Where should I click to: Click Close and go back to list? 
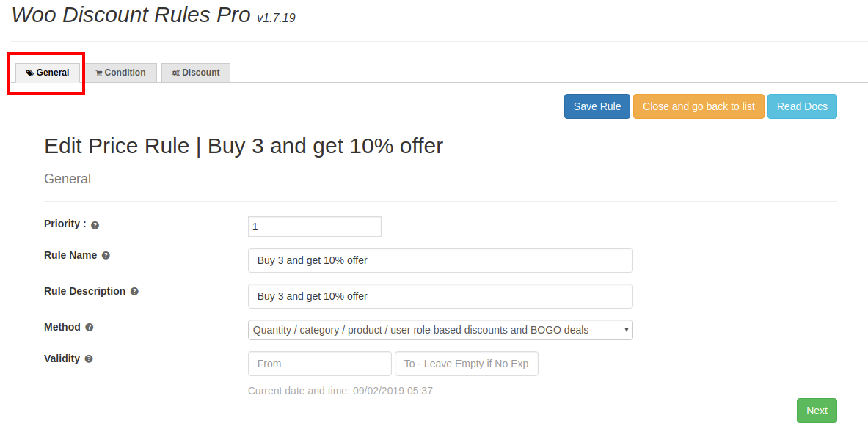(x=699, y=106)
